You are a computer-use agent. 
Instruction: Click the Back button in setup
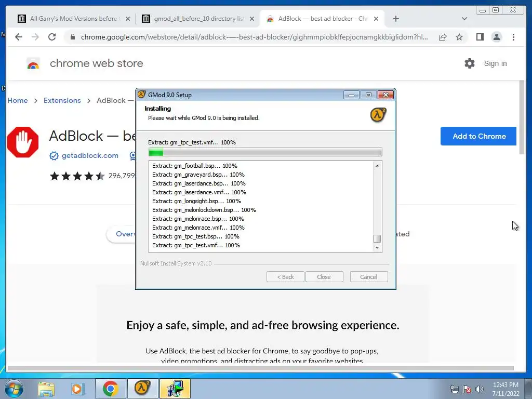click(x=285, y=277)
